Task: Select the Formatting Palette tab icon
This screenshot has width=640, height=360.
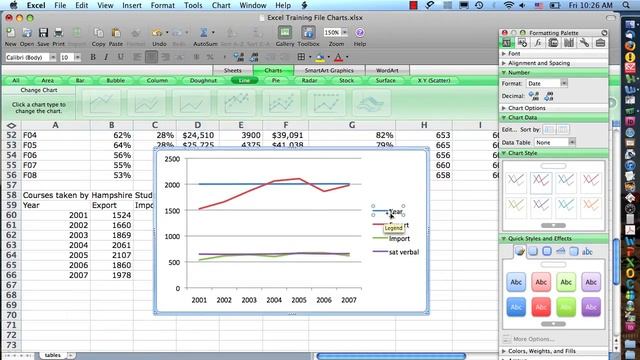Action: click(x=507, y=43)
